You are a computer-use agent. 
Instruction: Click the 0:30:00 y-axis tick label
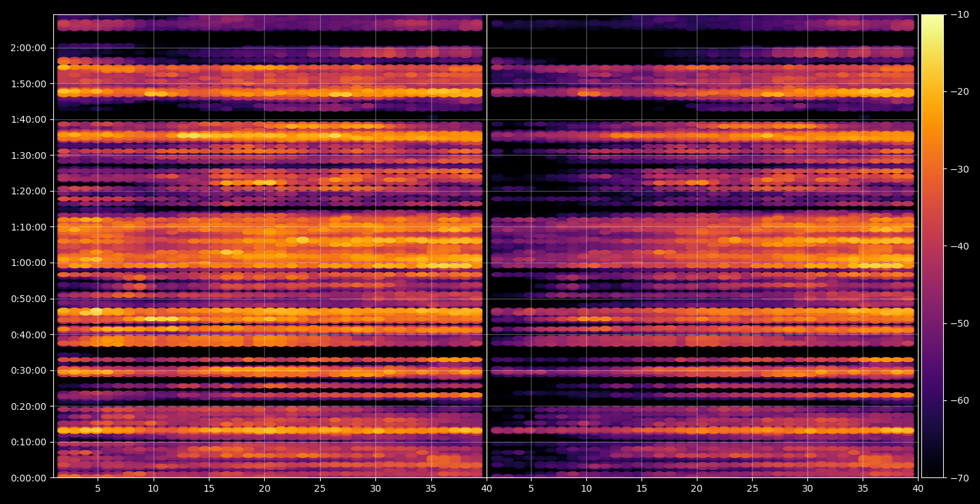(29, 370)
